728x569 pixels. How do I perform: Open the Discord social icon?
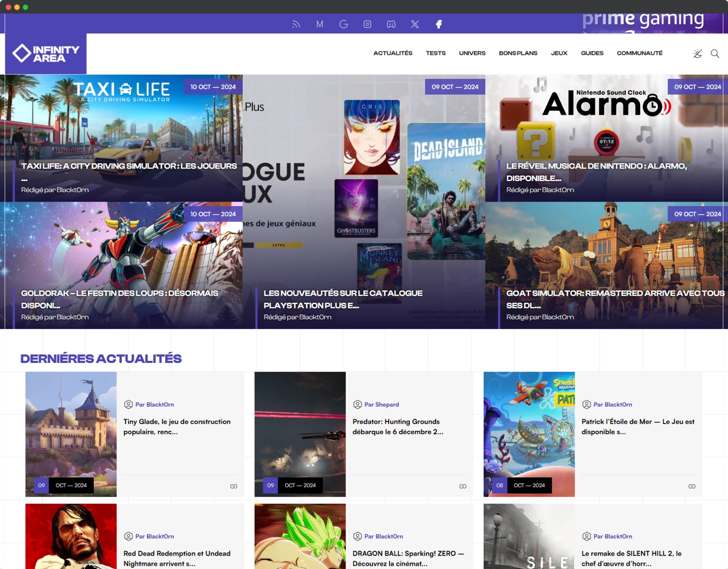pyautogui.click(x=391, y=24)
